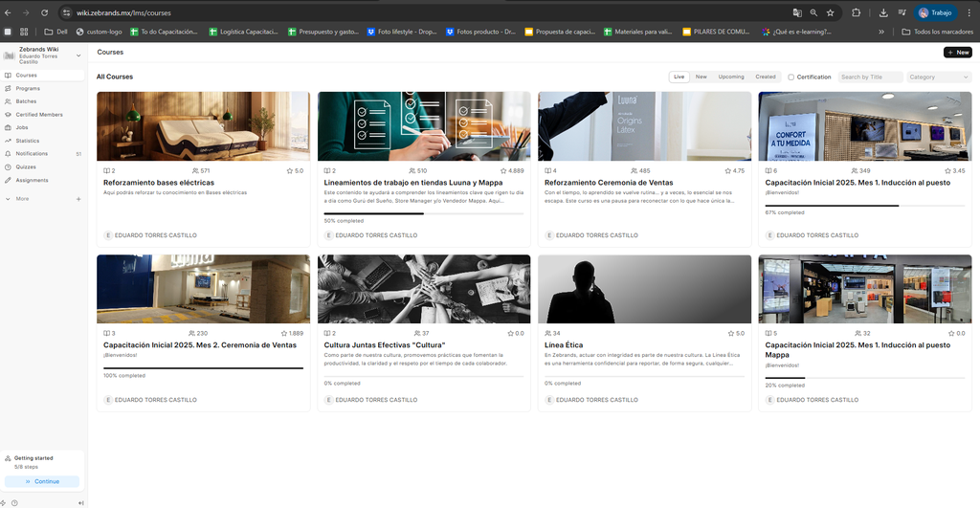Open the browser extensions puzzle icon
Screen dimensions: 980x508
pyautogui.click(x=857, y=12)
